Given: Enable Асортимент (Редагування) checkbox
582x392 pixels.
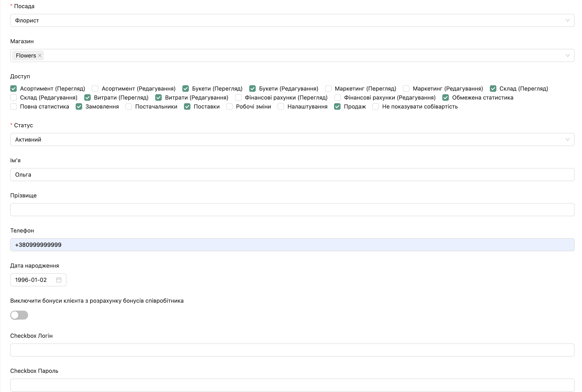Looking at the screenshot, I should click(95, 89).
